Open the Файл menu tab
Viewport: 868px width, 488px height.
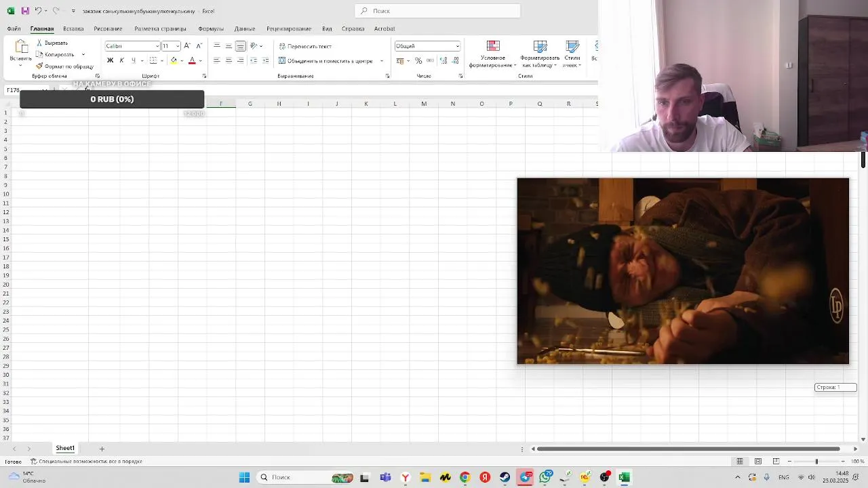(14, 28)
